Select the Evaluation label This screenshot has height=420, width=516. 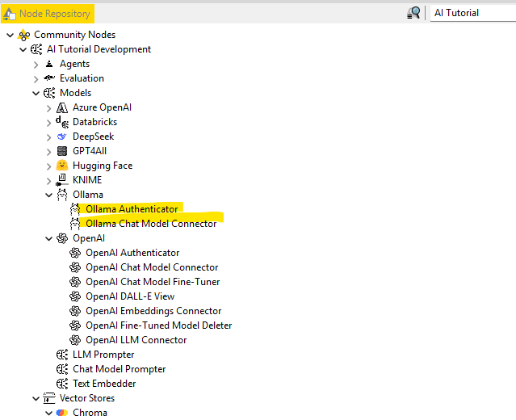[x=82, y=78]
